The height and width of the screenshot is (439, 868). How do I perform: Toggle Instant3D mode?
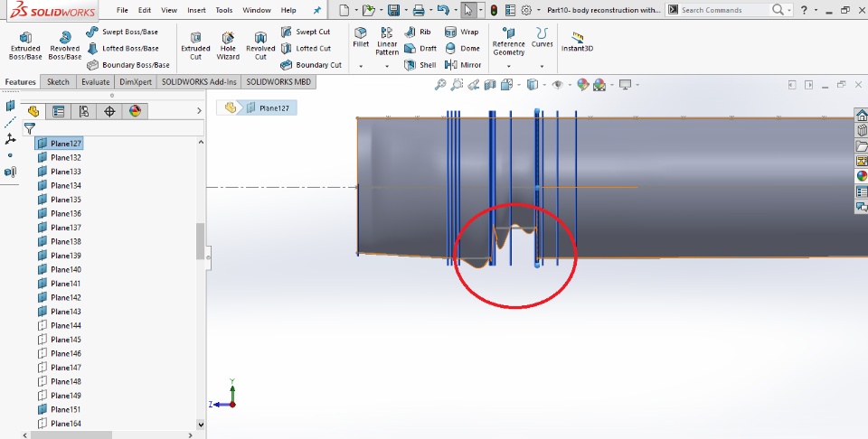[578, 42]
